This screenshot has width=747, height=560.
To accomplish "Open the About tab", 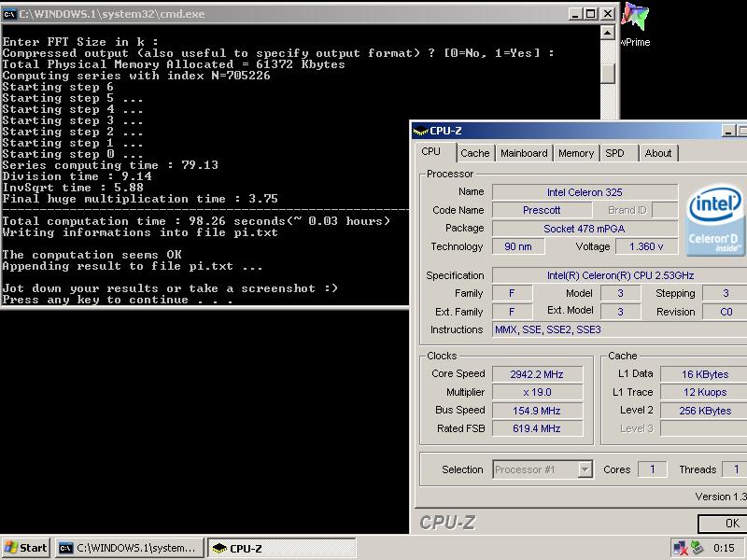I will pos(658,153).
